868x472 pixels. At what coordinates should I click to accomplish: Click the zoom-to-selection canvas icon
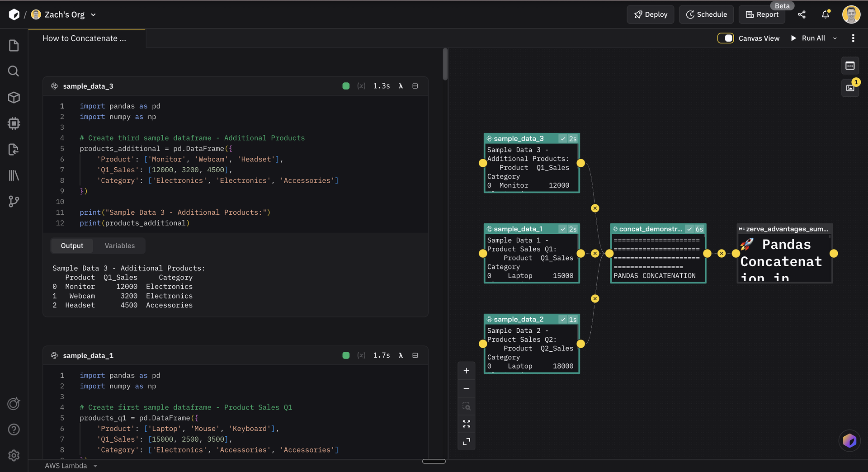coord(467,406)
